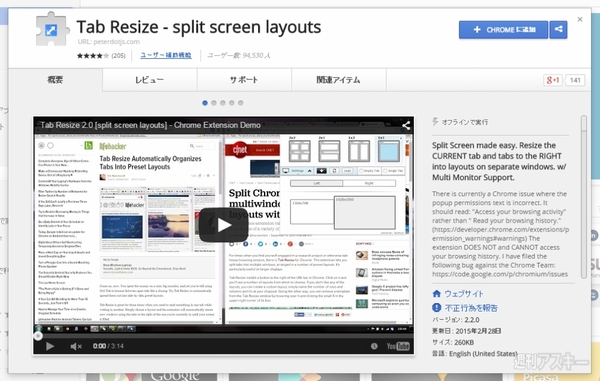Click the Tab Resize puzzle-piece extension icon
Screen dimensions: 600x381
click(x=52, y=29)
